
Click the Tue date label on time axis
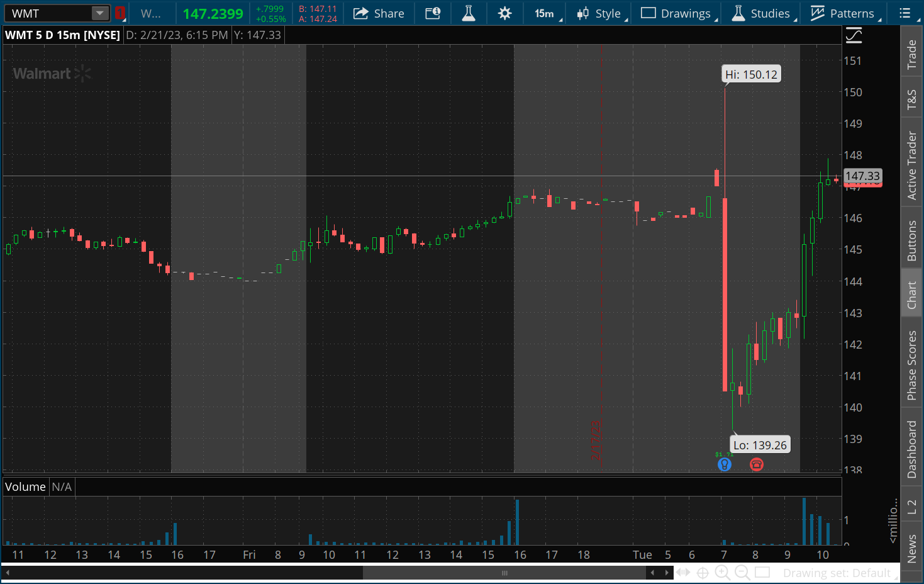(642, 554)
